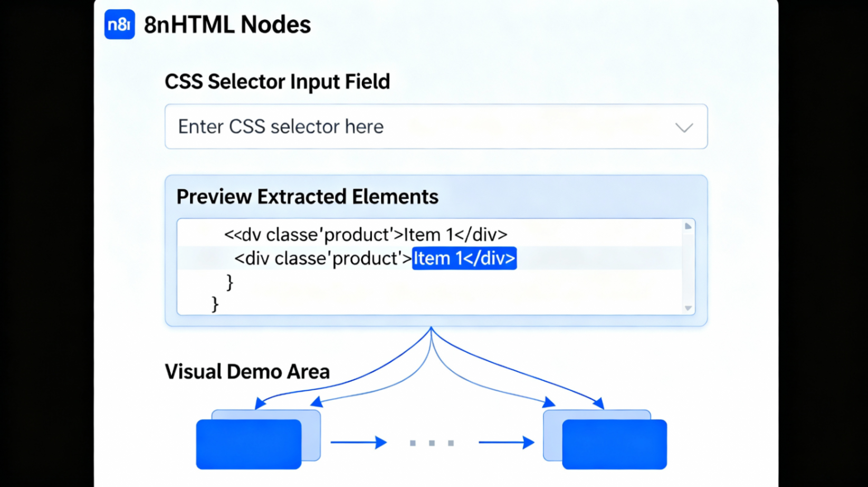The width and height of the screenshot is (868, 487).
Task: Click the 'Preview Extracted Elements' heading
Action: (x=307, y=197)
